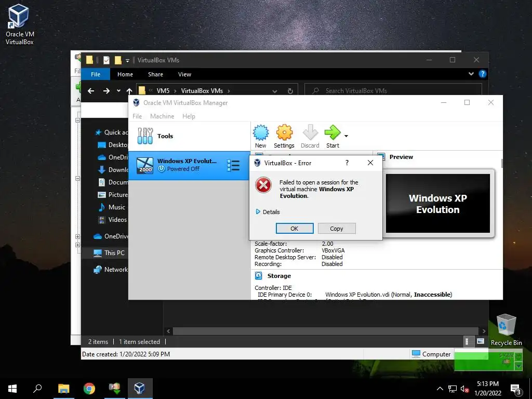Open recent locations dropdown in Explorer
The image size is (532, 399).
[118, 90]
